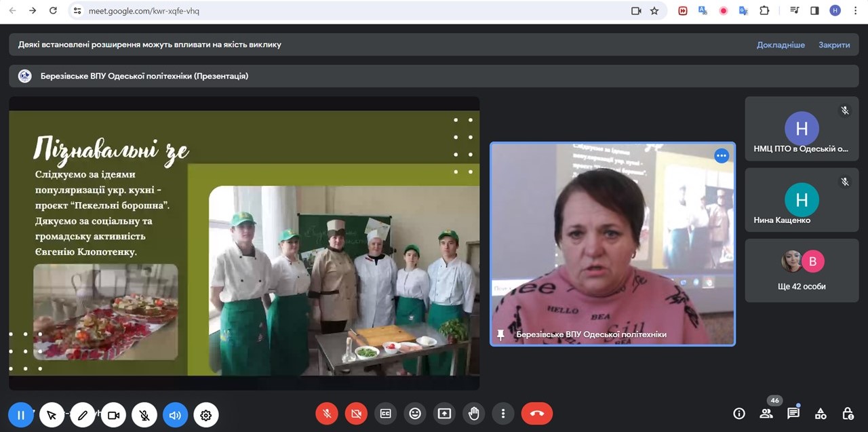Open the chat messages panel
This screenshot has width=868, height=432.
tap(793, 414)
